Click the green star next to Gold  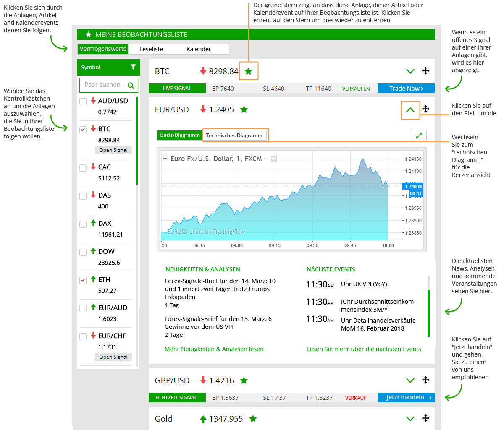coord(253,419)
